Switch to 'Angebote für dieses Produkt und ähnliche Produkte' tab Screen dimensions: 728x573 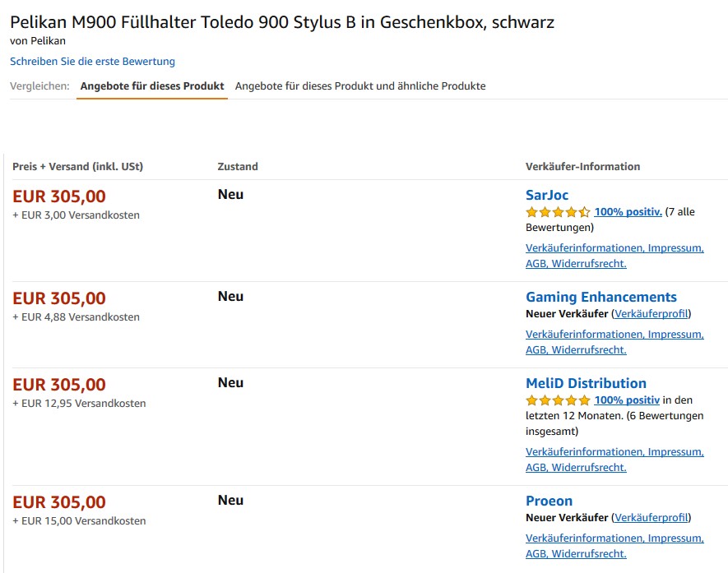[360, 86]
